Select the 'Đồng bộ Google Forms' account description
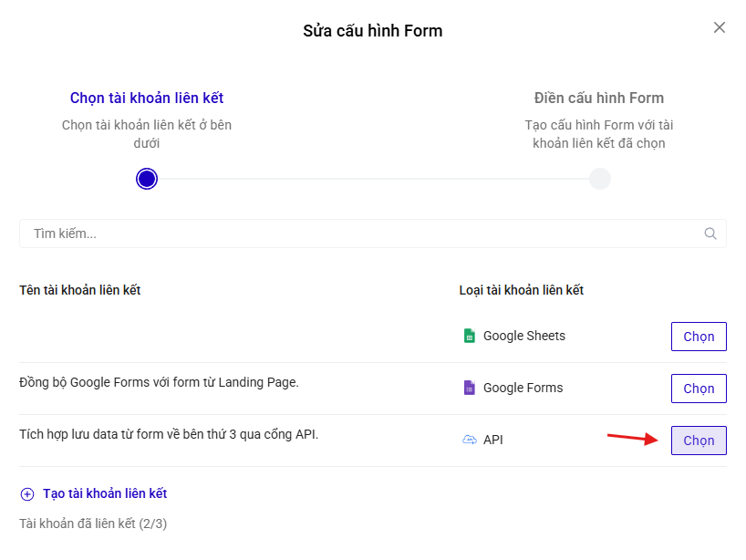Image resolution: width=746 pixels, height=560 pixels. tap(159, 382)
